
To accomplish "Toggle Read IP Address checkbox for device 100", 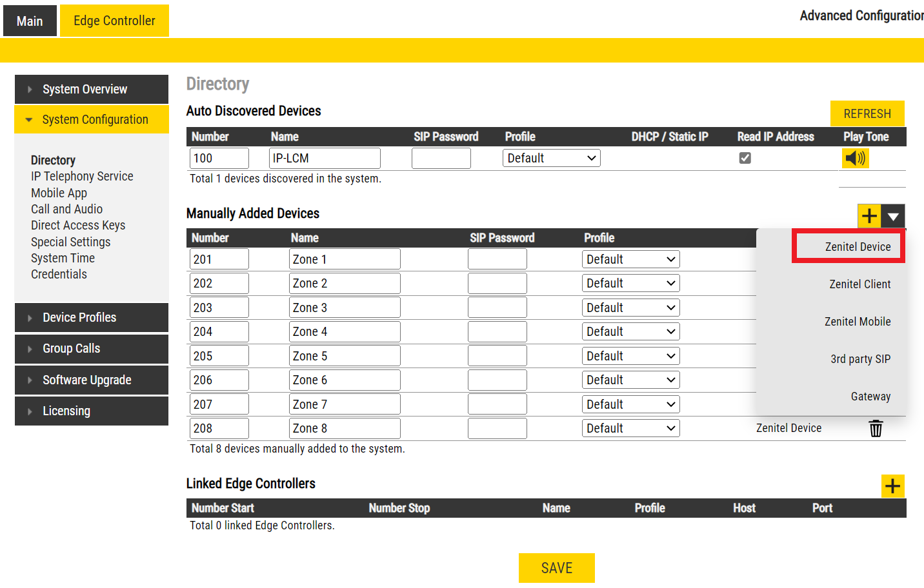I will (745, 158).
